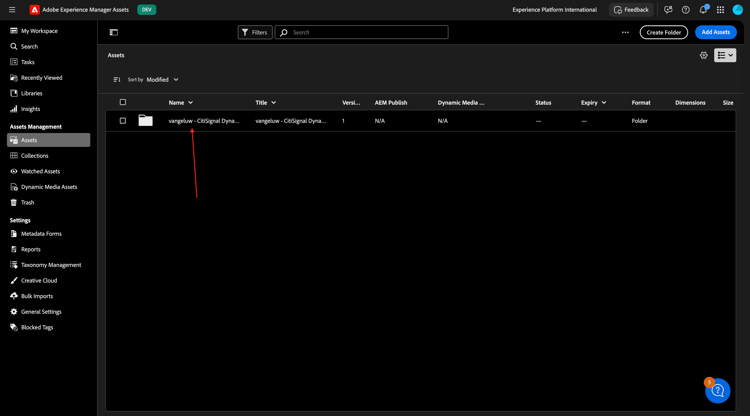The width and height of the screenshot is (750, 416).
Task: Toggle the sort direction icon
Action: (x=117, y=79)
